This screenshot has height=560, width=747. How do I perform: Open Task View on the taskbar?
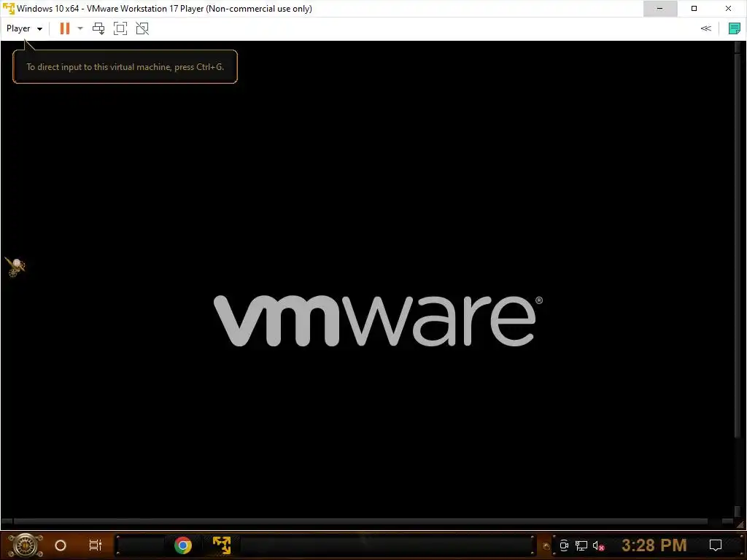pyautogui.click(x=96, y=545)
